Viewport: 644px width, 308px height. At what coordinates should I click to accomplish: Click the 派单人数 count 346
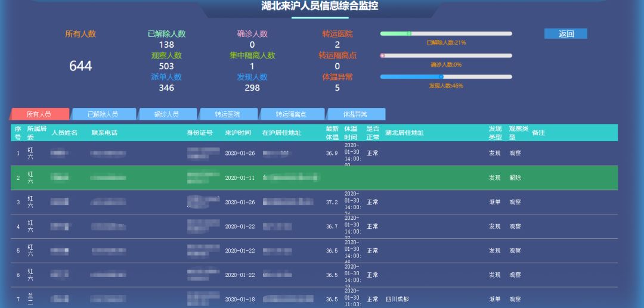point(166,88)
